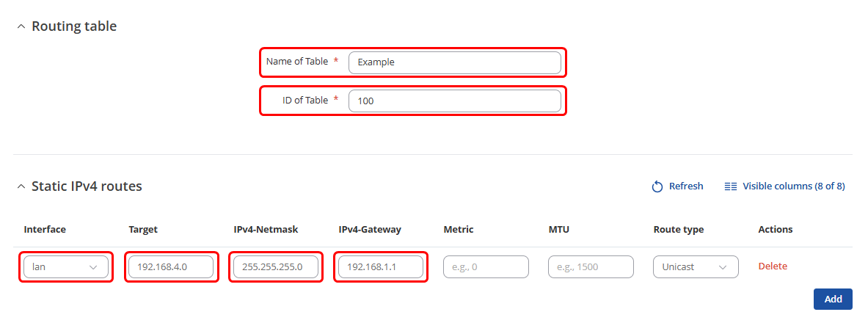Open Visible columns (8 of 8) selector
The width and height of the screenshot is (868, 334).
tap(793, 186)
